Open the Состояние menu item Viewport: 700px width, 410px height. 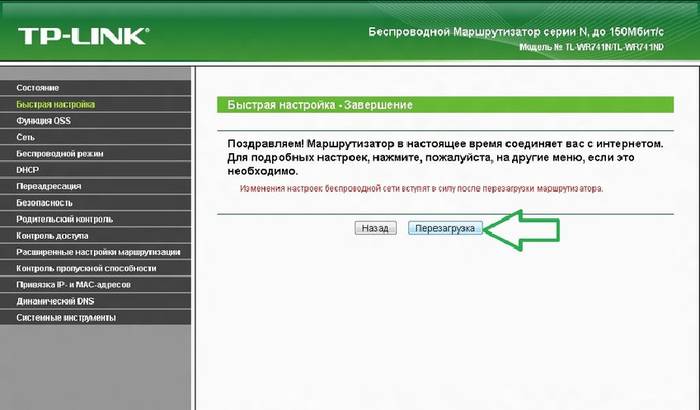[38, 88]
